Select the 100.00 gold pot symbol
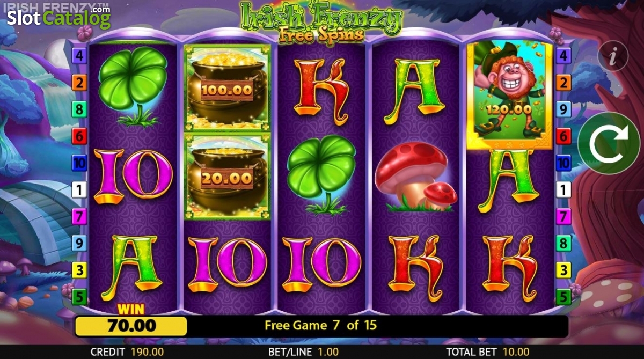The image size is (644, 359). 228,88
